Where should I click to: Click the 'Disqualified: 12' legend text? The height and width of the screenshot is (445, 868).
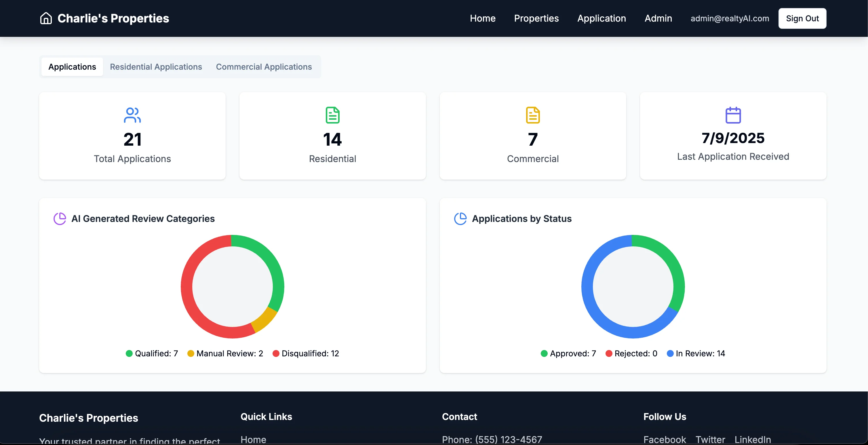(x=310, y=353)
